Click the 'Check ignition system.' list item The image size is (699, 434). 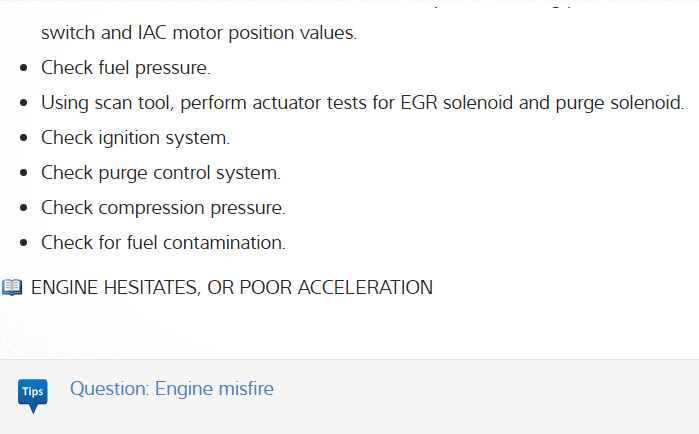(x=135, y=138)
